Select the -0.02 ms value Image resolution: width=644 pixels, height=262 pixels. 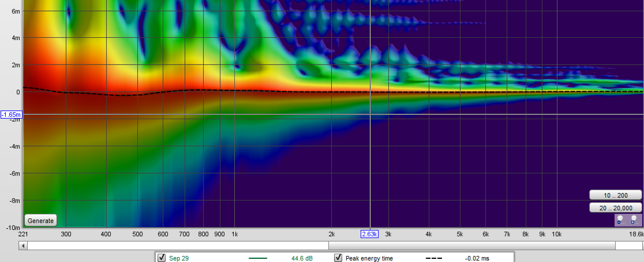[x=477, y=258]
